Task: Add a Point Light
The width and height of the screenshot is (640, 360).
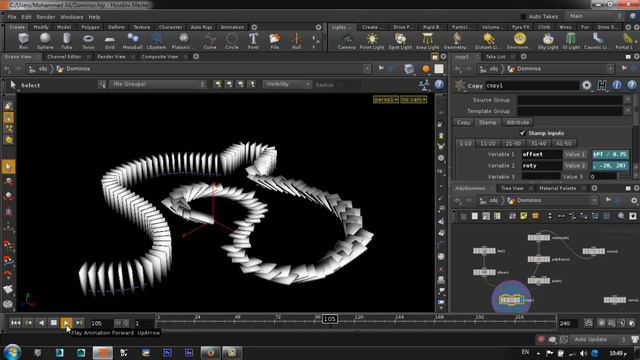Action: 372,41
